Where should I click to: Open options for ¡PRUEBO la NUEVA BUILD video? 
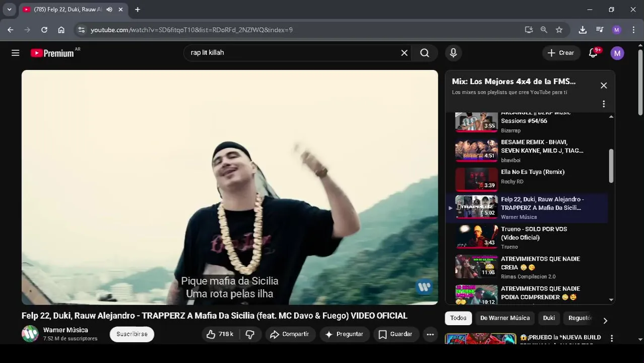(612, 338)
